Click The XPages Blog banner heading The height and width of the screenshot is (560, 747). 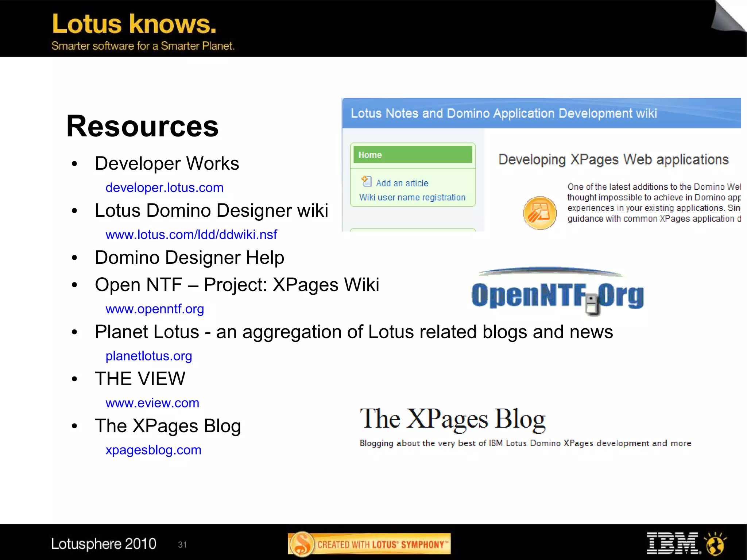tap(453, 419)
